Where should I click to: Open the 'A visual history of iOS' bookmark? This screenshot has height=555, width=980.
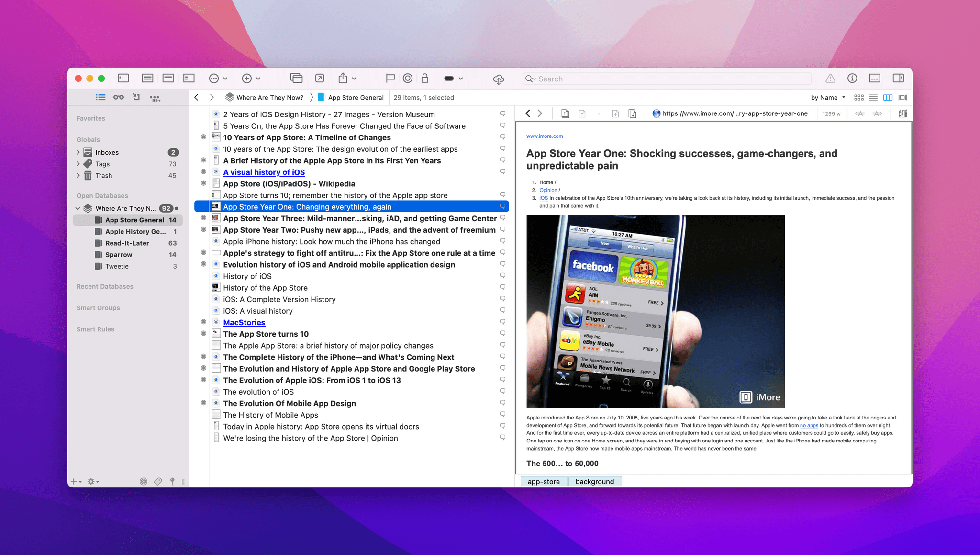(x=264, y=172)
